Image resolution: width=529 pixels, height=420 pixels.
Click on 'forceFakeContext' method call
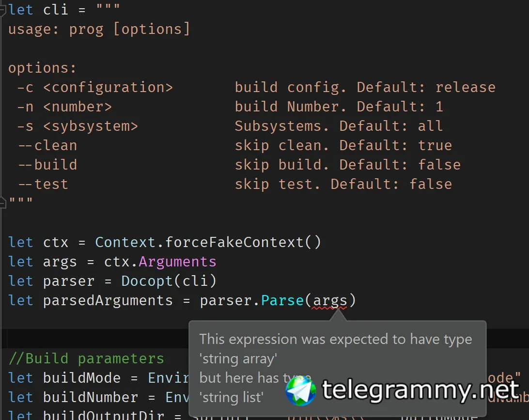pos(234,242)
